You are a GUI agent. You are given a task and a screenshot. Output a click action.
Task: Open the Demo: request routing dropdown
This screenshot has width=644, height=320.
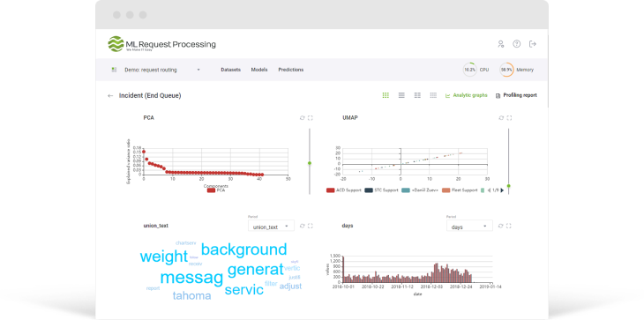tap(156, 70)
